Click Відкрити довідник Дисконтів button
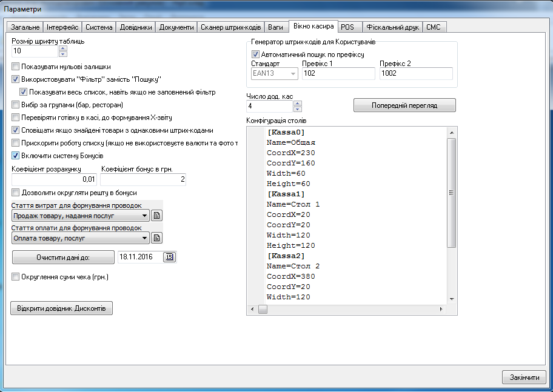The width and height of the screenshot is (553, 392). [61, 308]
